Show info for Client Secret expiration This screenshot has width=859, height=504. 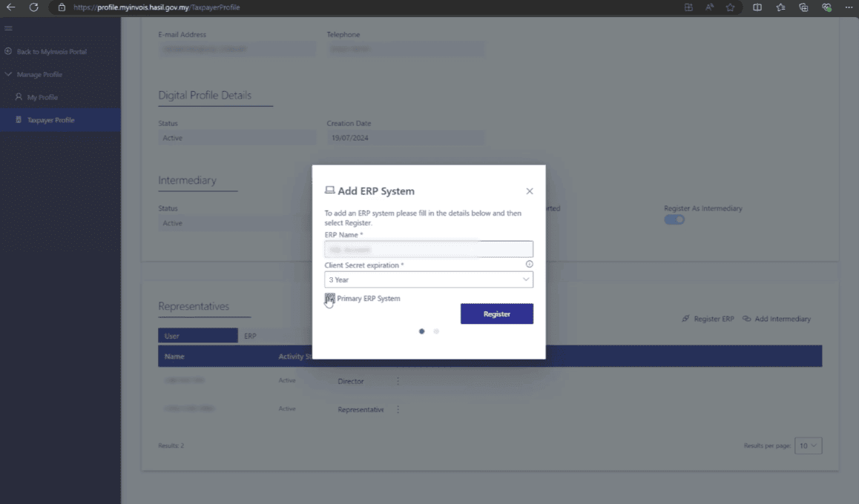coord(529,265)
